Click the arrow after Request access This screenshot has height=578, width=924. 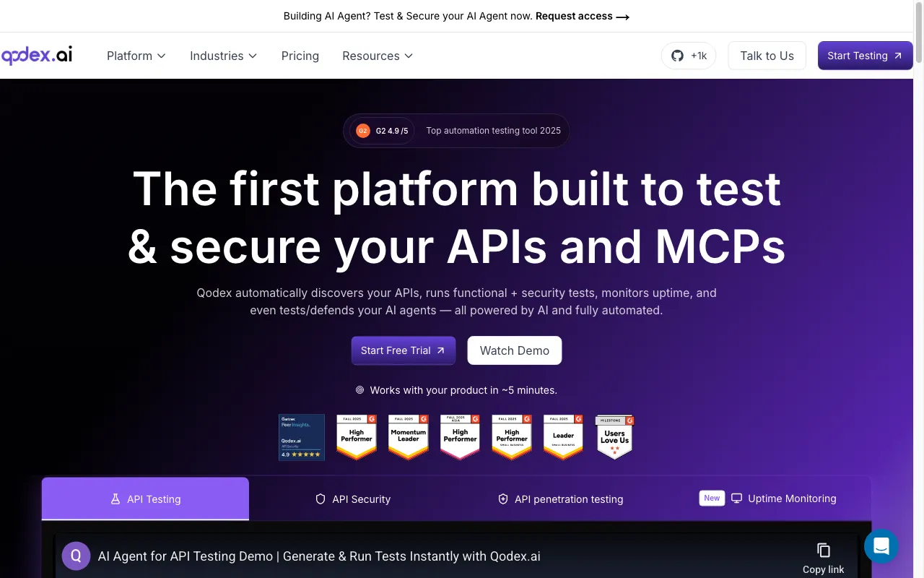[622, 17]
